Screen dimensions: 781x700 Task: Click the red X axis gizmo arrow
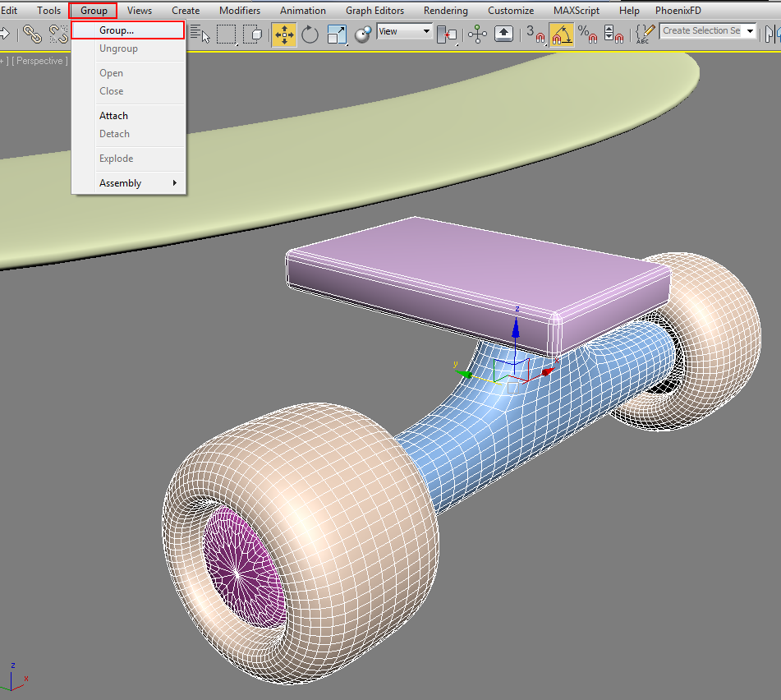pyautogui.click(x=547, y=372)
